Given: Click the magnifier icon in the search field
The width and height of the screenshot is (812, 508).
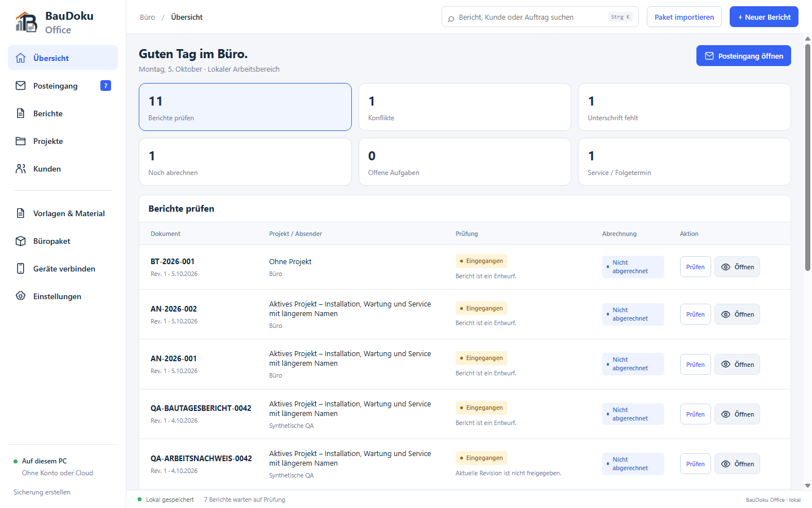Looking at the screenshot, I should click(451, 19).
